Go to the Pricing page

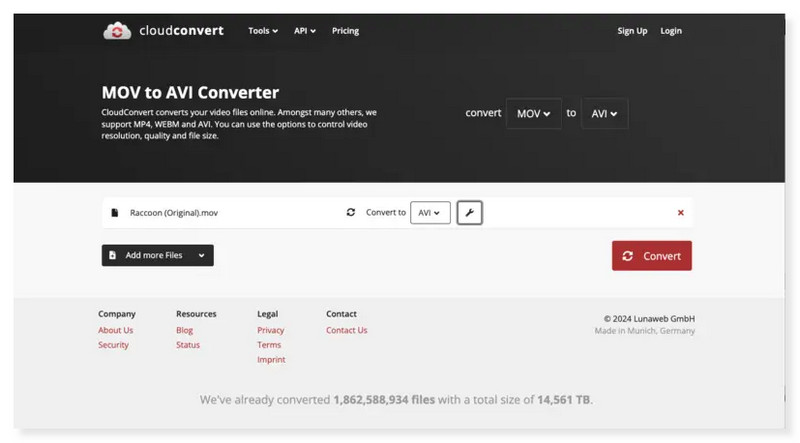pos(345,31)
